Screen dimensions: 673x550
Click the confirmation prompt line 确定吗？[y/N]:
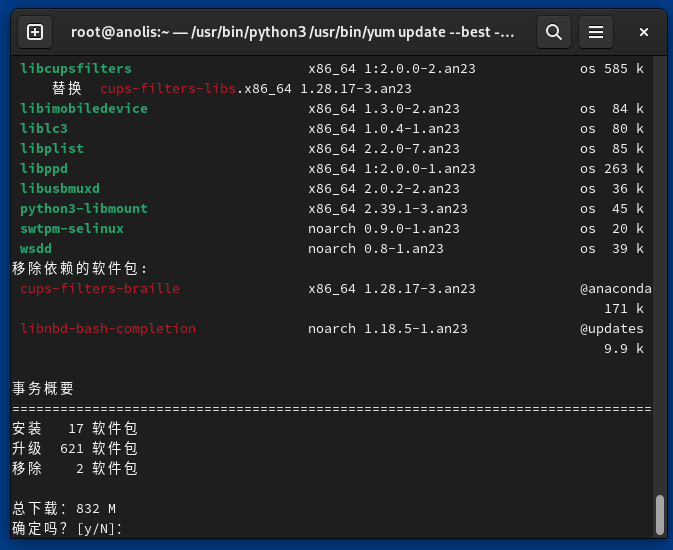click(67, 528)
